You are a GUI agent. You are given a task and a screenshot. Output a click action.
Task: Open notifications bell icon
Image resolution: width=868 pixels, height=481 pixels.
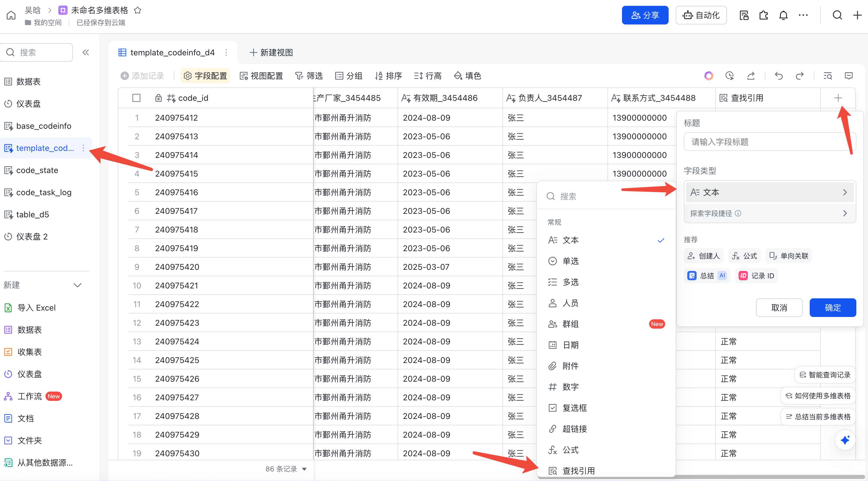tap(783, 15)
